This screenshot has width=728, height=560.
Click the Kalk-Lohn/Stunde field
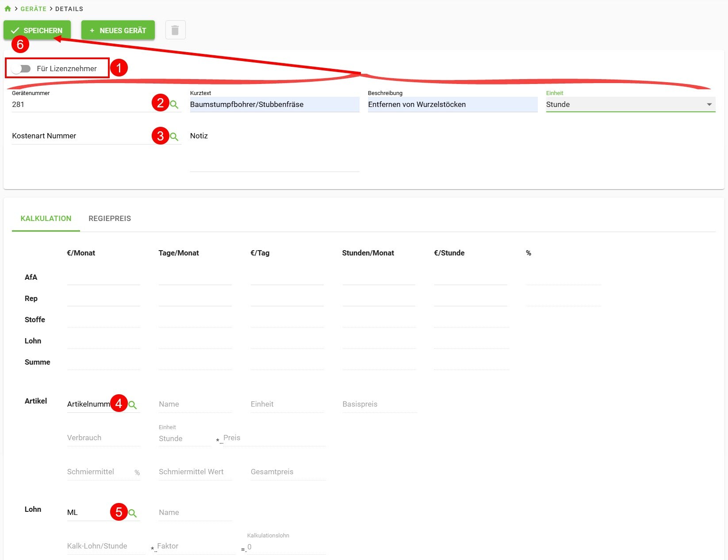point(106,546)
